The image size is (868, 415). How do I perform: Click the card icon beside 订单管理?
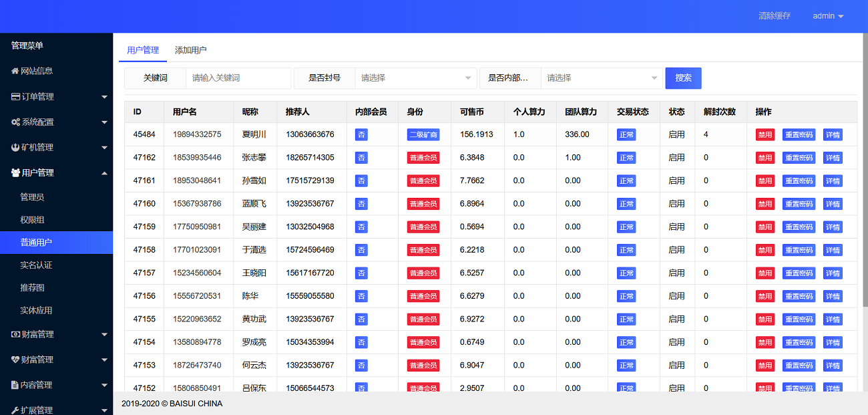coord(15,96)
